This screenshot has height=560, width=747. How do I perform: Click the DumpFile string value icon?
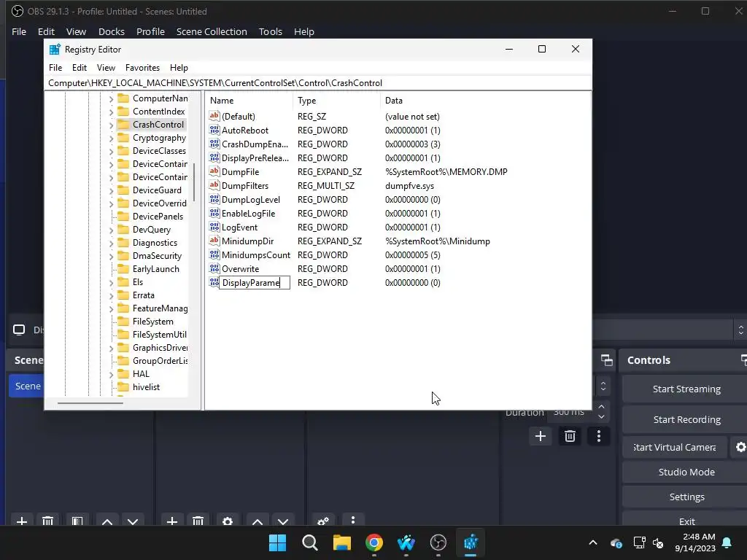[x=214, y=171]
